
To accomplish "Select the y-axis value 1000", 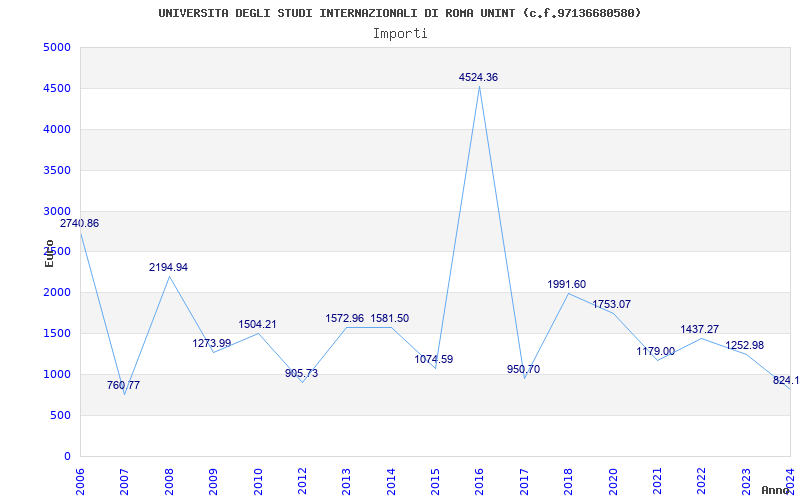I will (x=57, y=374).
